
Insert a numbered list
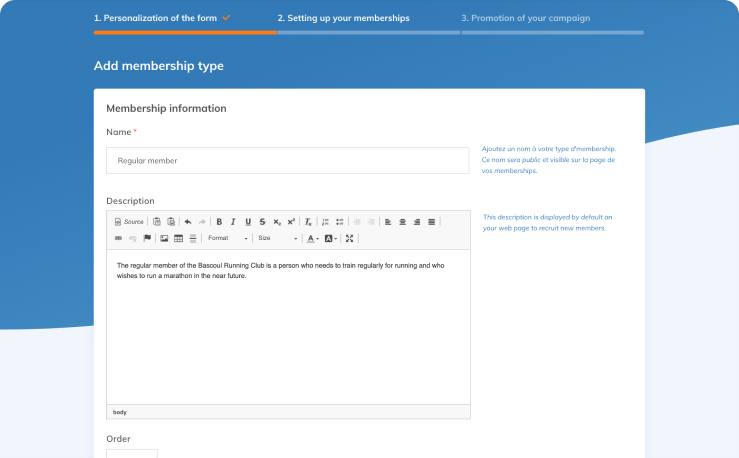tap(325, 221)
